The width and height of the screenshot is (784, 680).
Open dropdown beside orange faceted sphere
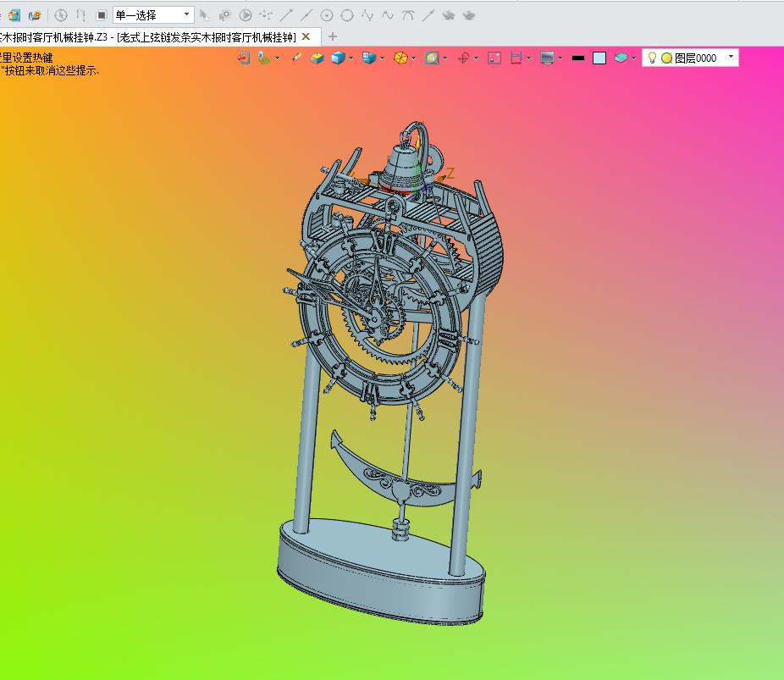coord(414,58)
